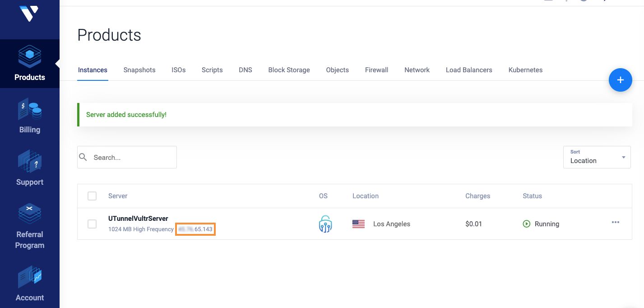
Task: Open the Account section icon
Action: (x=30, y=277)
